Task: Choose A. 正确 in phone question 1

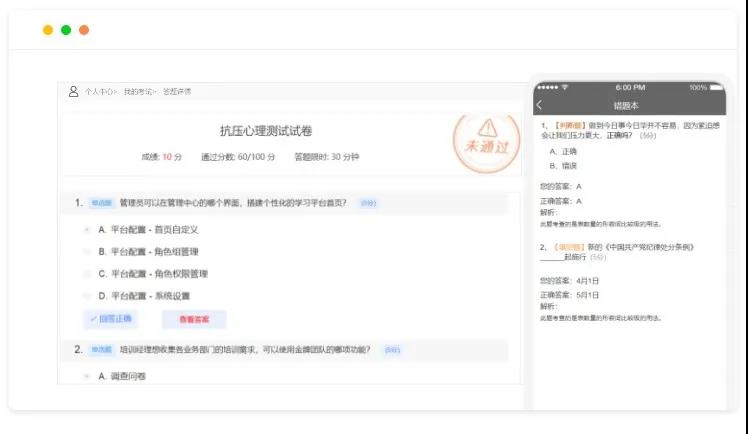Action: tap(563, 151)
